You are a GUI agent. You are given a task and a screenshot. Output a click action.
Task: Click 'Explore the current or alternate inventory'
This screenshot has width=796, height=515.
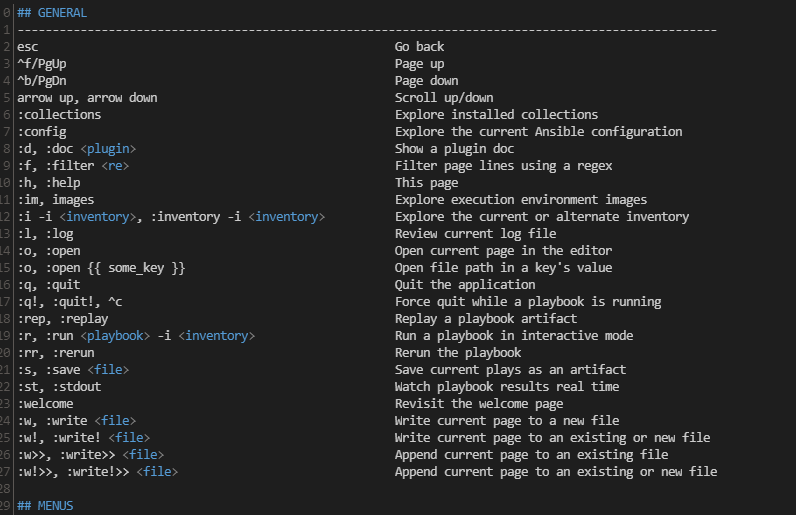click(542, 217)
